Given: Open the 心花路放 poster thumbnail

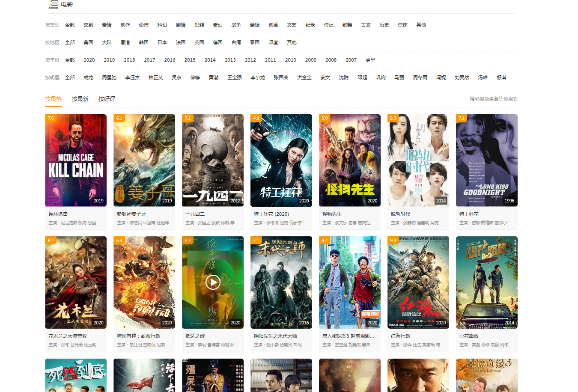Looking at the screenshot, I should tap(487, 282).
